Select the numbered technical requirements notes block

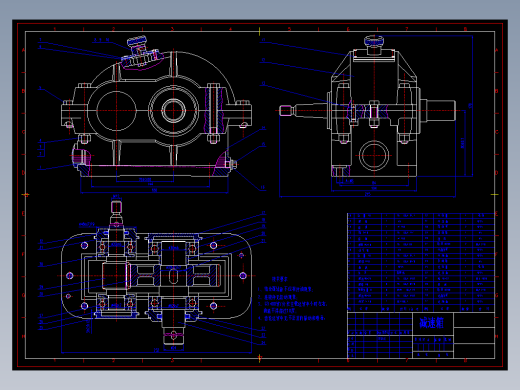coord(293,300)
